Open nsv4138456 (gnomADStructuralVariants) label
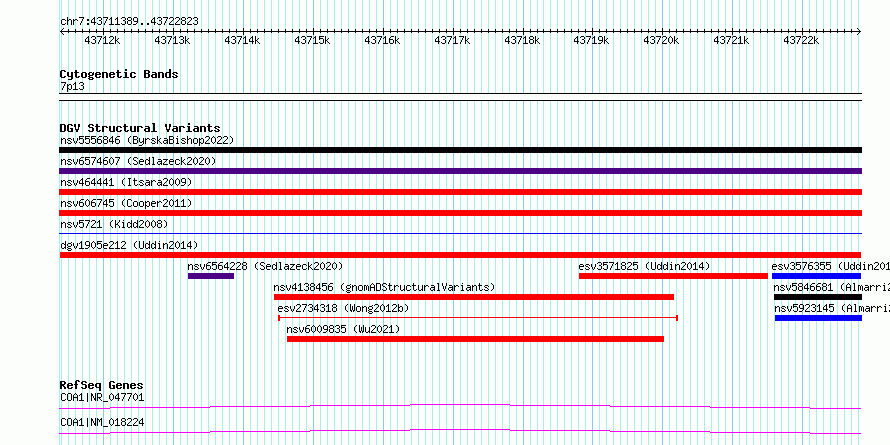The width and height of the screenshot is (890, 445). point(384,287)
